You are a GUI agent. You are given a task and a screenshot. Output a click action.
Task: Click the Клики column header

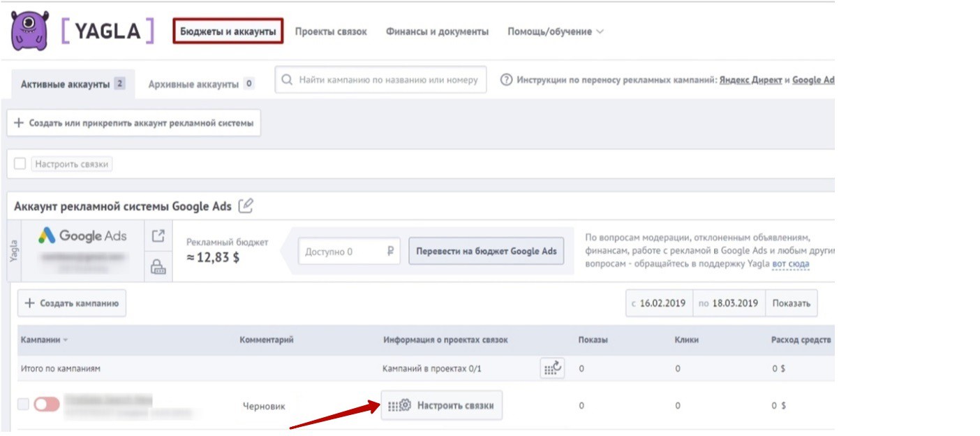click(687, 340)
